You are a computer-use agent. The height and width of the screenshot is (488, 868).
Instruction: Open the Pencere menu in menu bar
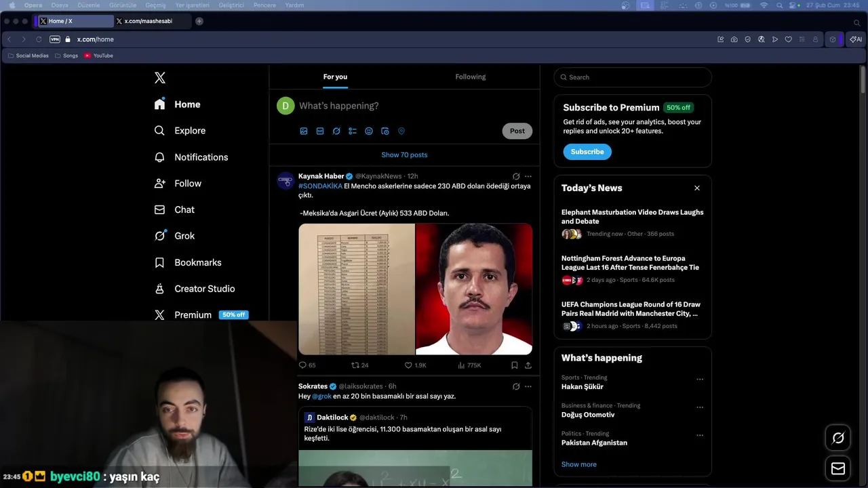[264, 5]
